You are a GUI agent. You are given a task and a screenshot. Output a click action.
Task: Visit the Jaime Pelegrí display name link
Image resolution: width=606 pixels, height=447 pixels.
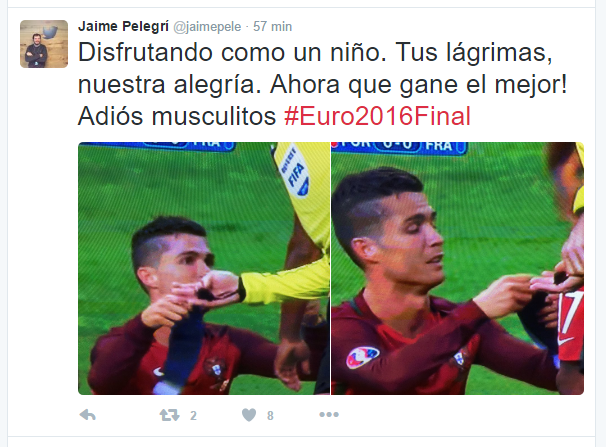coord(123,26)
